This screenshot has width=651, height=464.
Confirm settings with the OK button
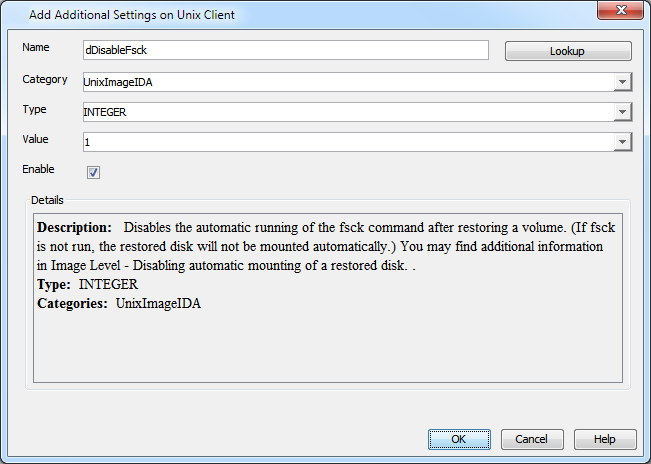(x=458, y=439)
